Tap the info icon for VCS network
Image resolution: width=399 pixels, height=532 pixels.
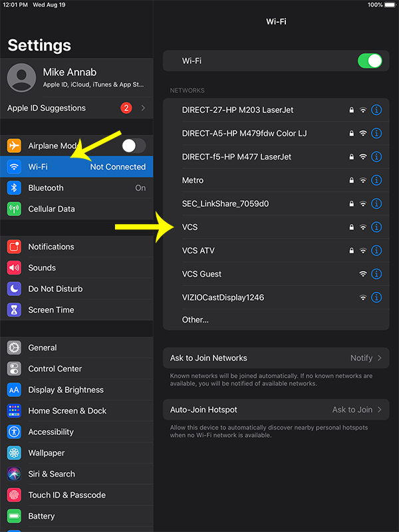[376, 227]
